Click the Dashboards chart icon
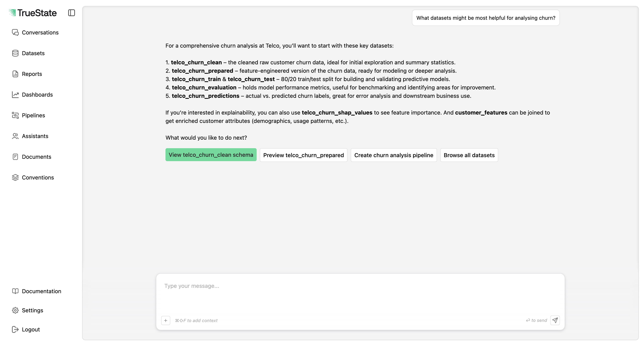The height and width of the screenshot is (343, 644). point(15,94)
